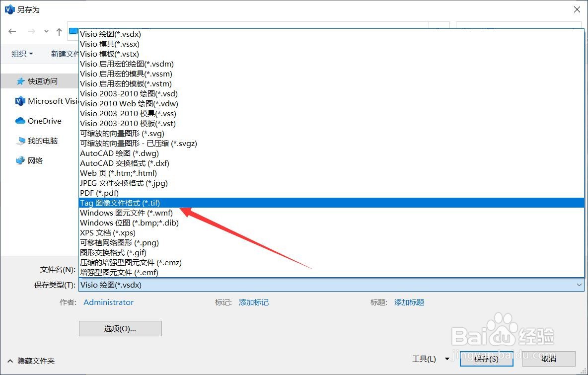Pick Visio 2003-2010 绘图(*.vsd)
Screen dimensions: 588x375
[332, 94]
